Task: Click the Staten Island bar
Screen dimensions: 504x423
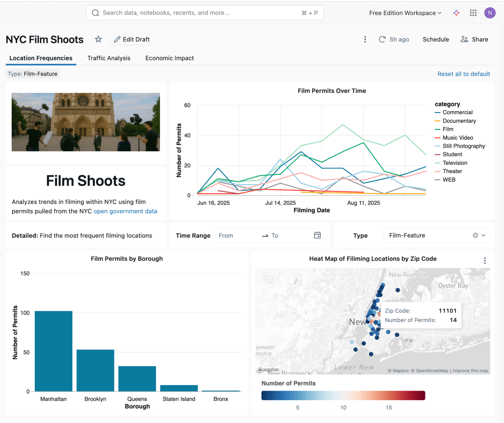Action: [x=179, y=388]
